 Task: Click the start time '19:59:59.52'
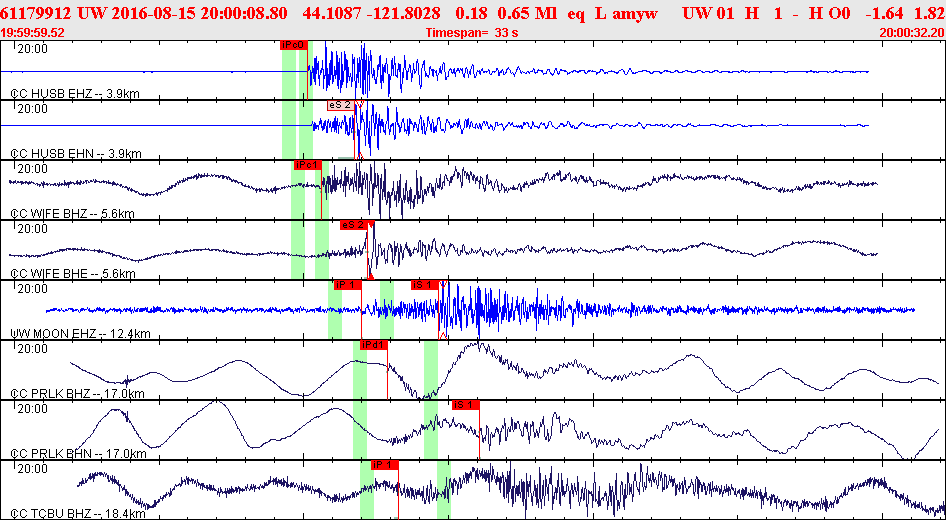click(x=33, y=33)
